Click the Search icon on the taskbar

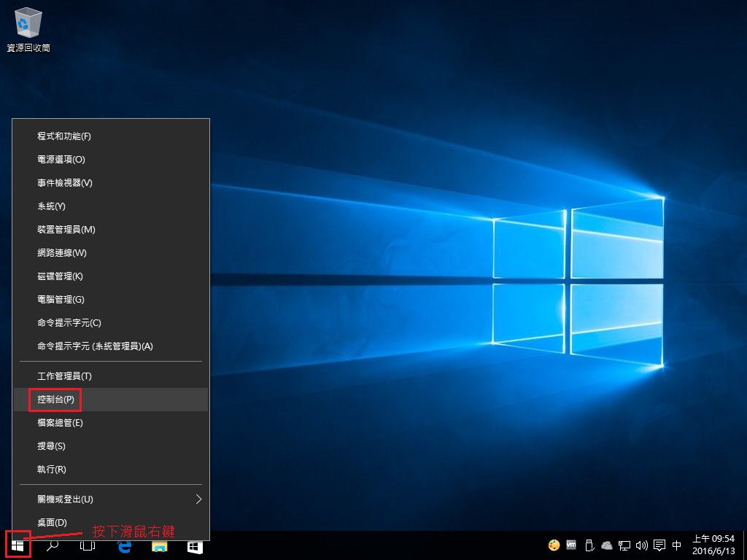(x=52, y=545)
